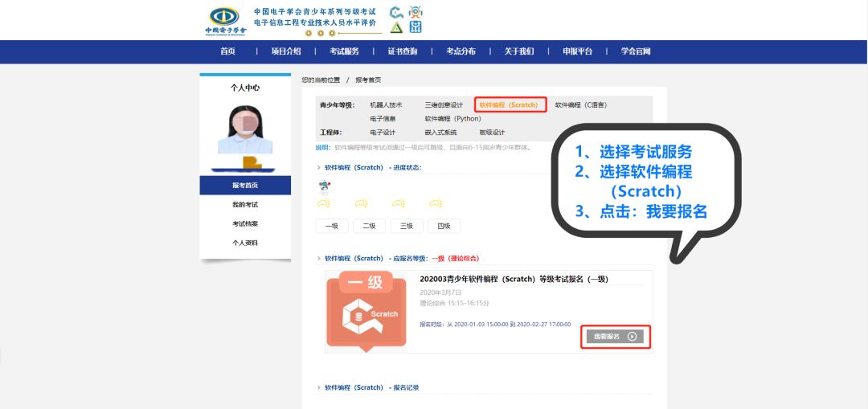Select 报考首页 in the personal center sidebar
The width and height of the screenshot is (868, 409).
245,186
